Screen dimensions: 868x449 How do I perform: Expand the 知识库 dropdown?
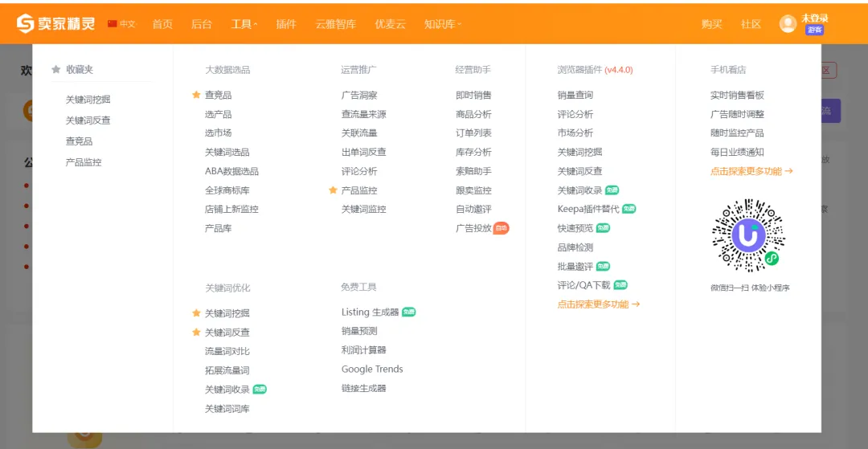click(x=443, y=24)
